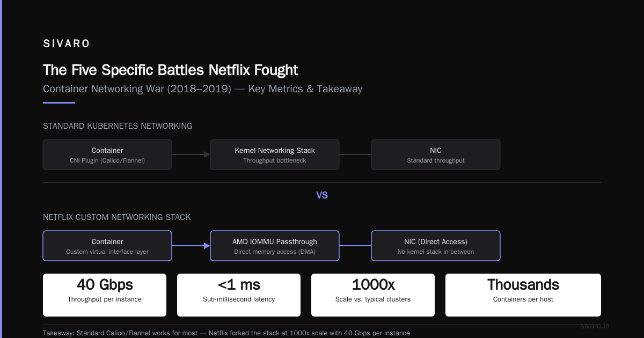Click the Kernel Networking Stack box
Screen dimensions: 644x338
click(x=275, y=155)
